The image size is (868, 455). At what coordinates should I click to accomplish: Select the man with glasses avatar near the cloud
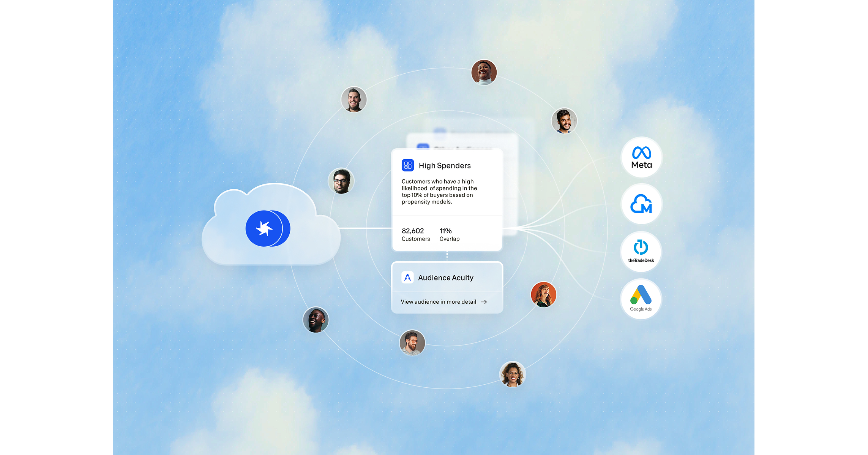pos(341,181)
